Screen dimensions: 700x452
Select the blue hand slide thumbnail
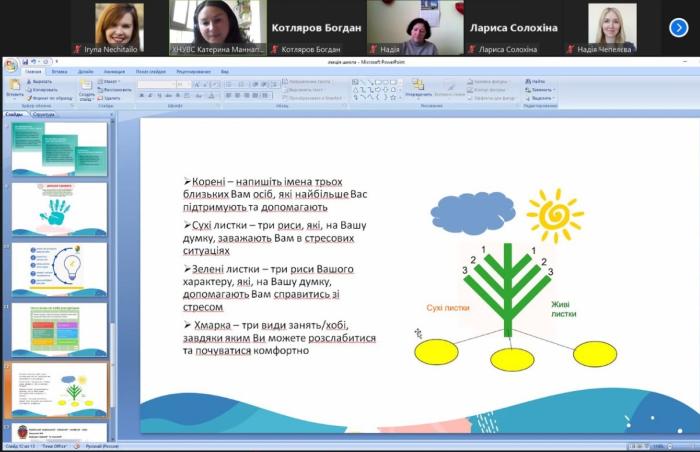pos(59,209)
